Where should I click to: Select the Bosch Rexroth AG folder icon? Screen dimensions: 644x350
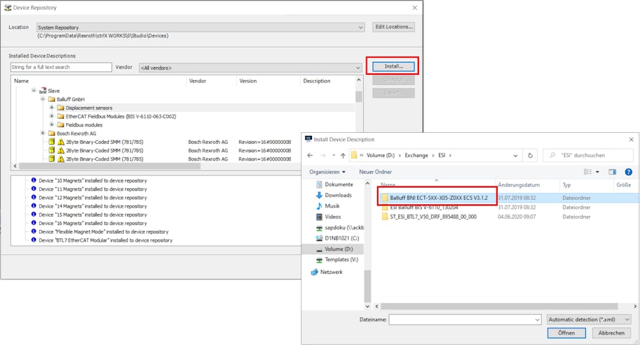tap(52, 133)
